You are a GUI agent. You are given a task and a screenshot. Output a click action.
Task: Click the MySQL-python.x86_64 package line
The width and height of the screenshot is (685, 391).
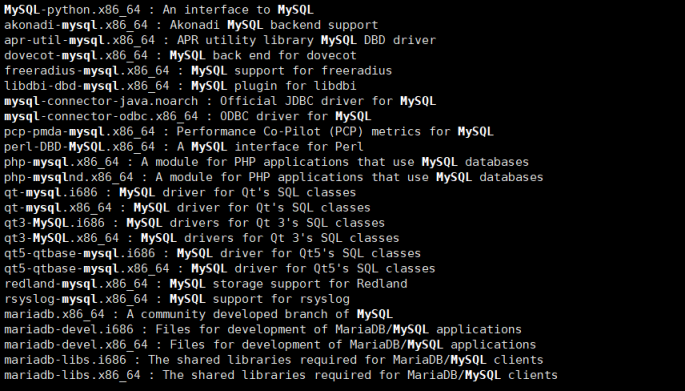[x=159, y=10]
